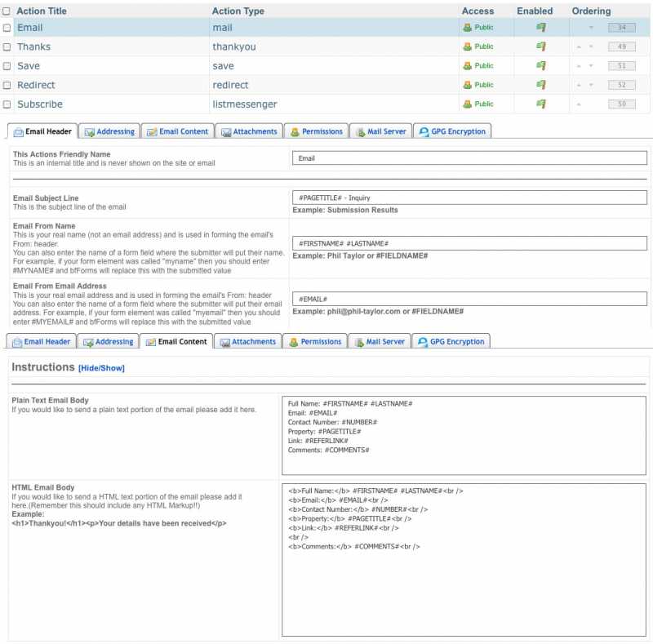Viewport: 653px width, 644px height.
Task: Open Permissions tab below the actions table
Action: click(317, 131)
